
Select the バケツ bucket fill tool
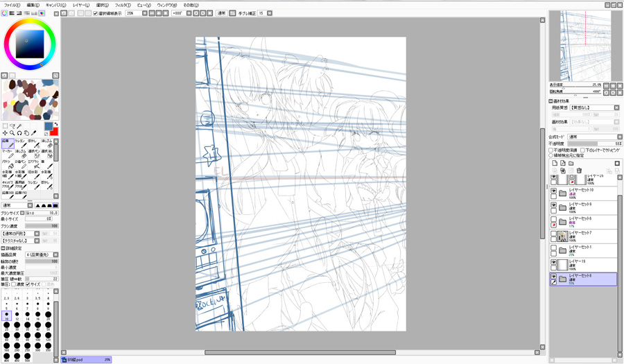coord(8,164)
